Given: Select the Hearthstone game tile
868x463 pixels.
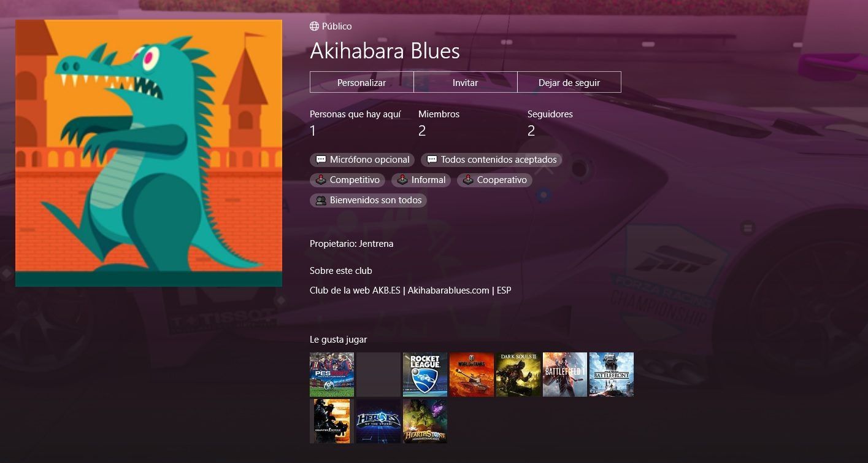Looking at the screenshot, I should 425,421.
